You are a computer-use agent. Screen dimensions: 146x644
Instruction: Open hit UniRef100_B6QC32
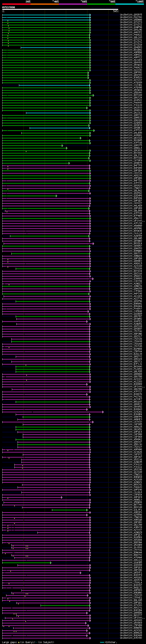(131, 588)
